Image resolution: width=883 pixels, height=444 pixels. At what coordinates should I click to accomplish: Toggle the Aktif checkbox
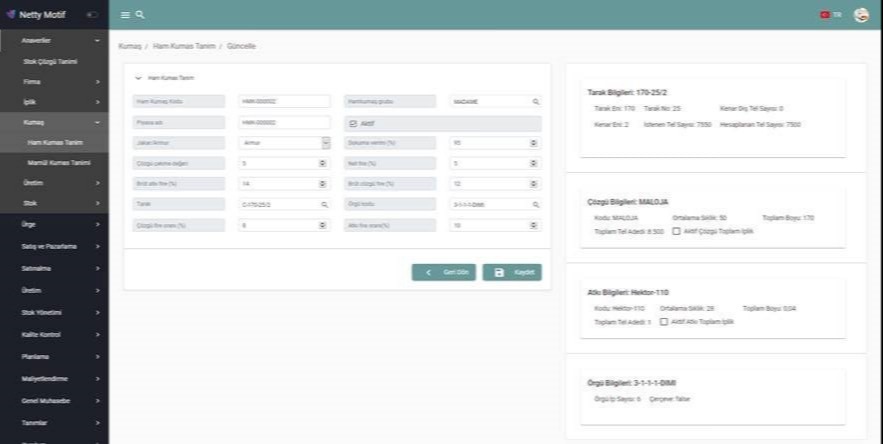point(352,123)
